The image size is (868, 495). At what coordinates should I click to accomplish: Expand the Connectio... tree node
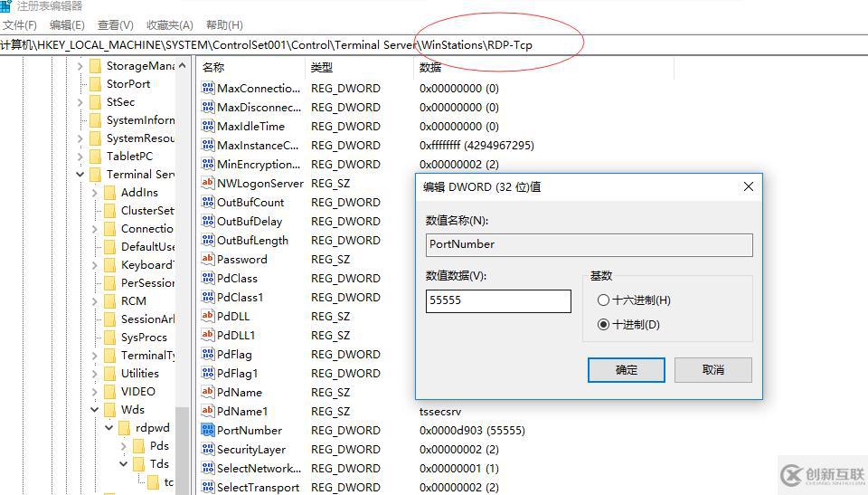pos(94,229)
